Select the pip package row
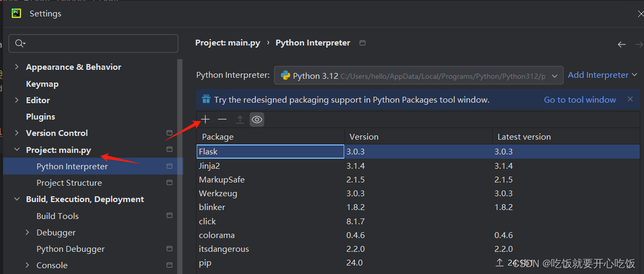644x274 pixels. pyautogui.click(x=418, y=262)
